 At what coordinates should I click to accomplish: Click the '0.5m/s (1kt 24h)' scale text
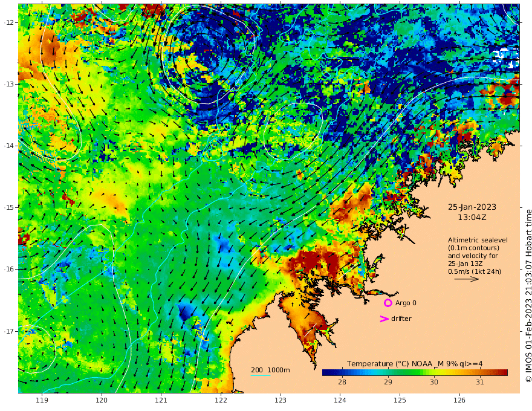pos(475,271)
